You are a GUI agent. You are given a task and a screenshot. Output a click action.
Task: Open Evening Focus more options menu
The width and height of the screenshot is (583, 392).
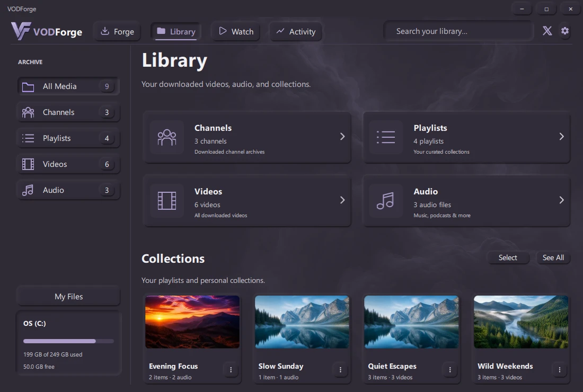tap(231, 370)
